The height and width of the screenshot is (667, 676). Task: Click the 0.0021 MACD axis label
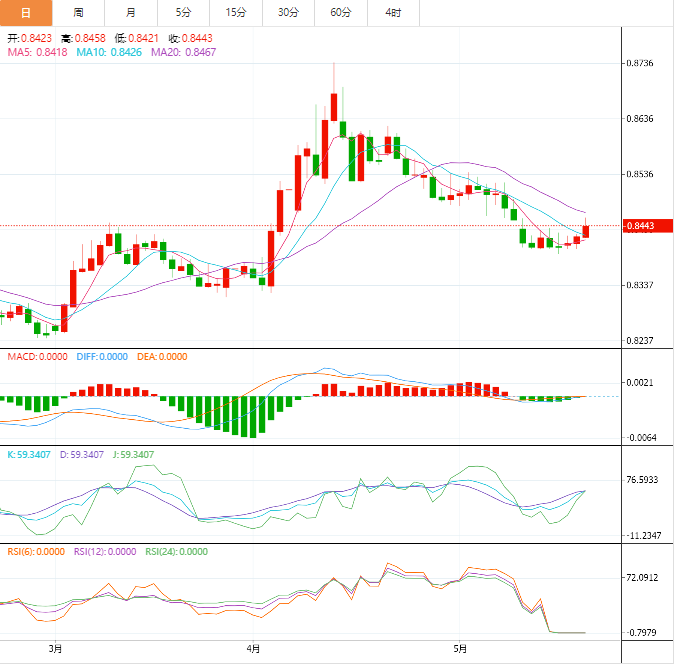click(640, 382)
